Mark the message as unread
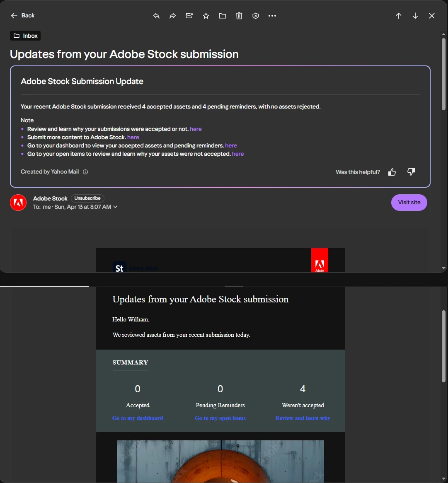The image size is (448, 483). point(189,16)
